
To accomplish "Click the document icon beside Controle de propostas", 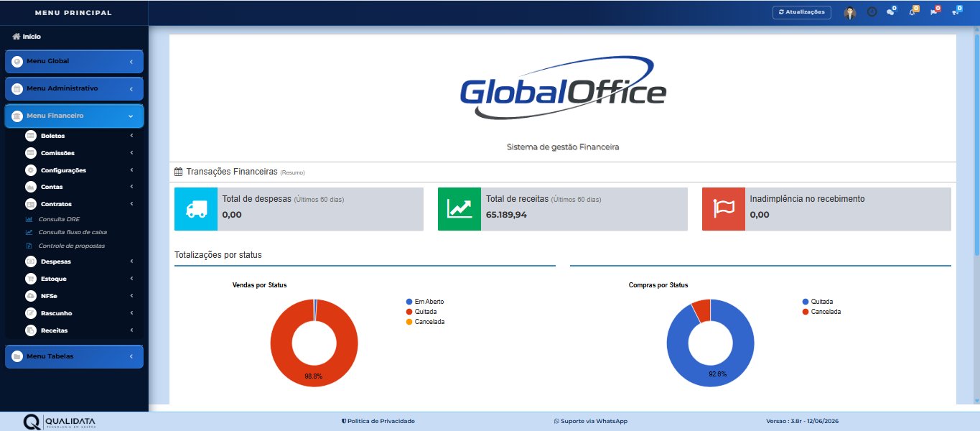I will [29, 246].
